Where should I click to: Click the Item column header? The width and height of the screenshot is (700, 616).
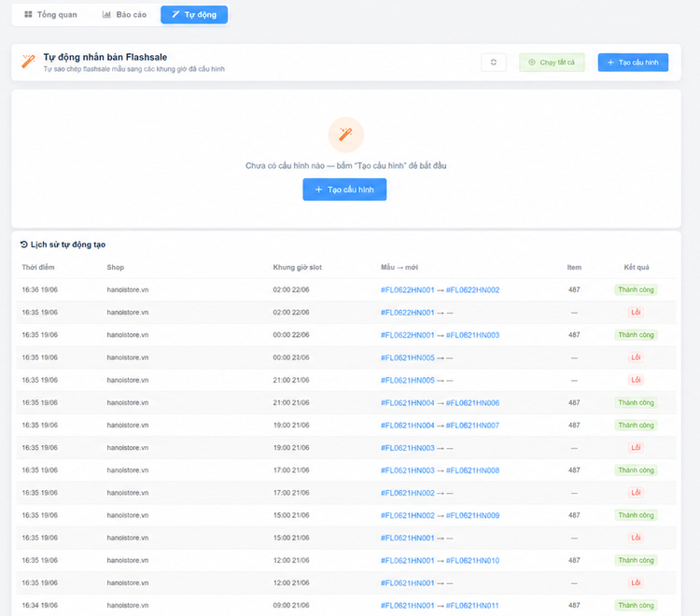coord(574,267)
